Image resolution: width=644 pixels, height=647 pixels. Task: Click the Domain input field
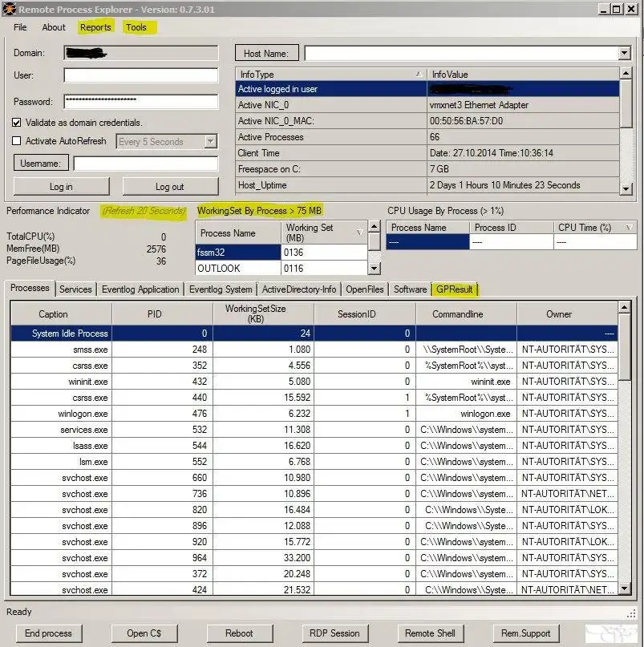(141, 53)
